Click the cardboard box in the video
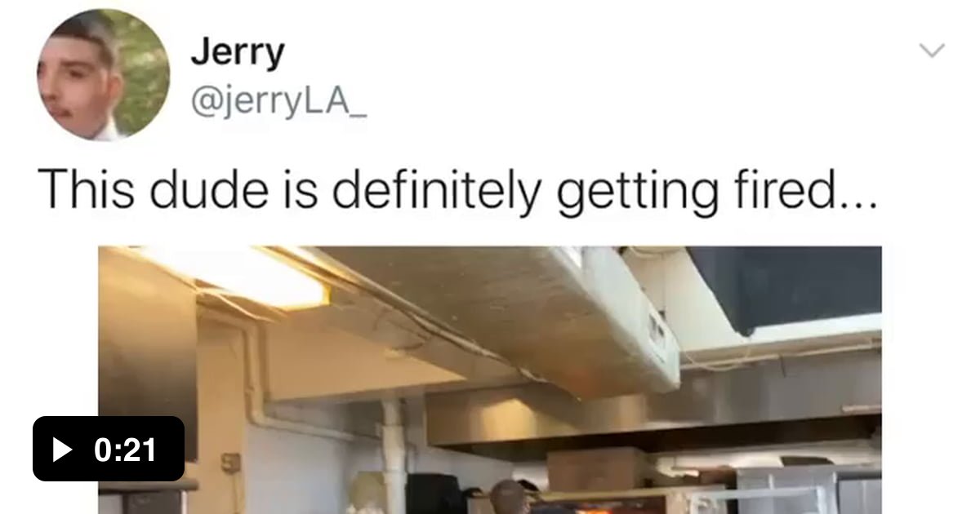 point(598,469)
